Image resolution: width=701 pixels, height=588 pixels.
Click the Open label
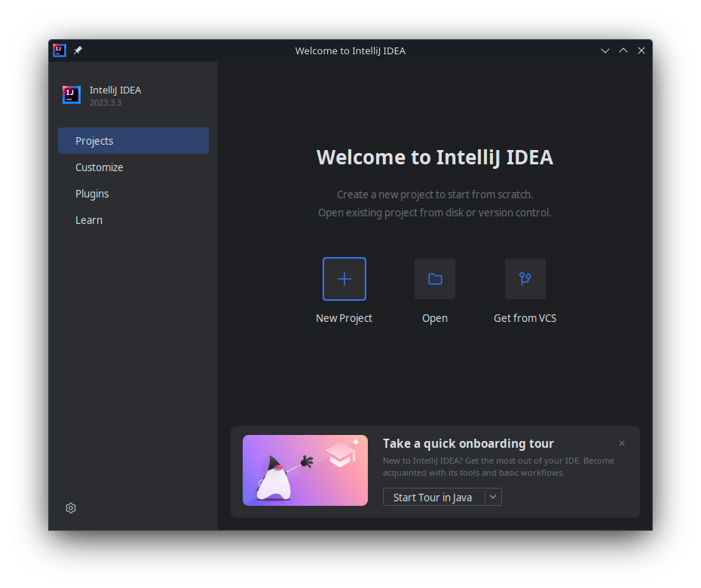click(x=435, y=318)
